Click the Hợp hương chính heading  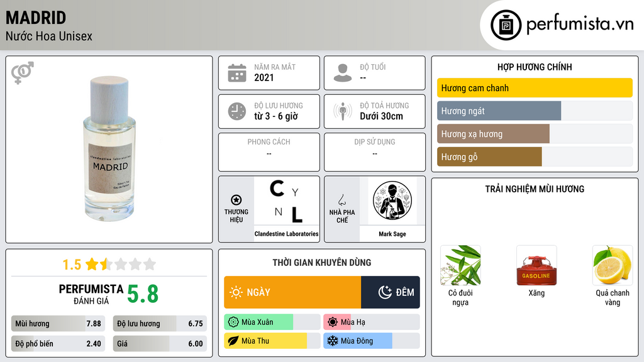(535, 67)
